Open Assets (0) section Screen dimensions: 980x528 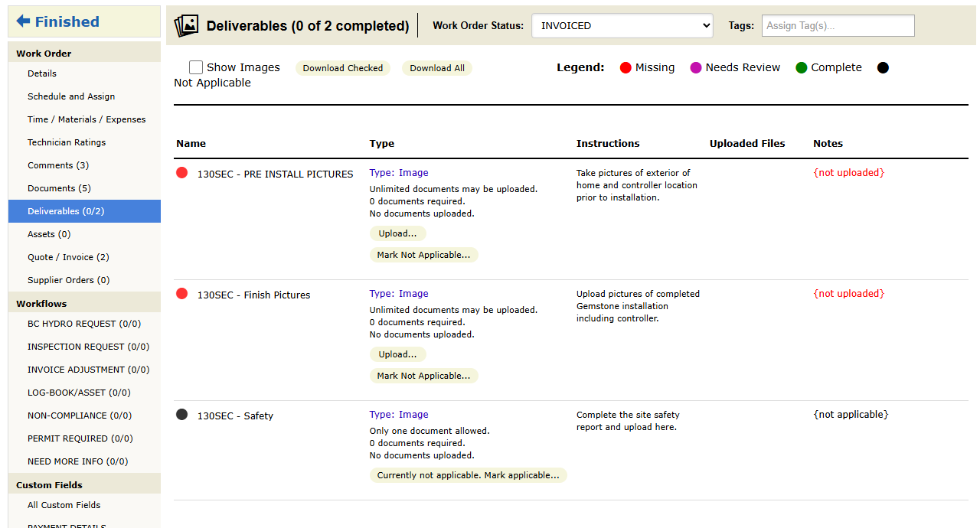click(x=84, y=234)
